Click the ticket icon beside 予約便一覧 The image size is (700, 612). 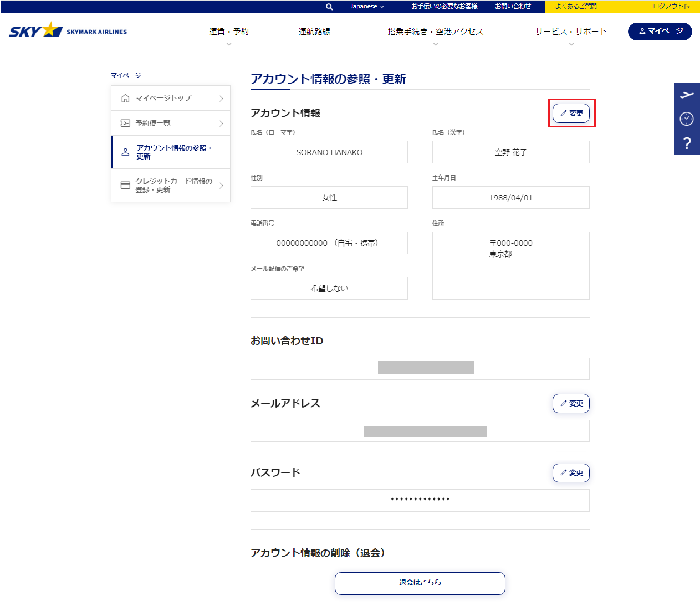(125, 123)
